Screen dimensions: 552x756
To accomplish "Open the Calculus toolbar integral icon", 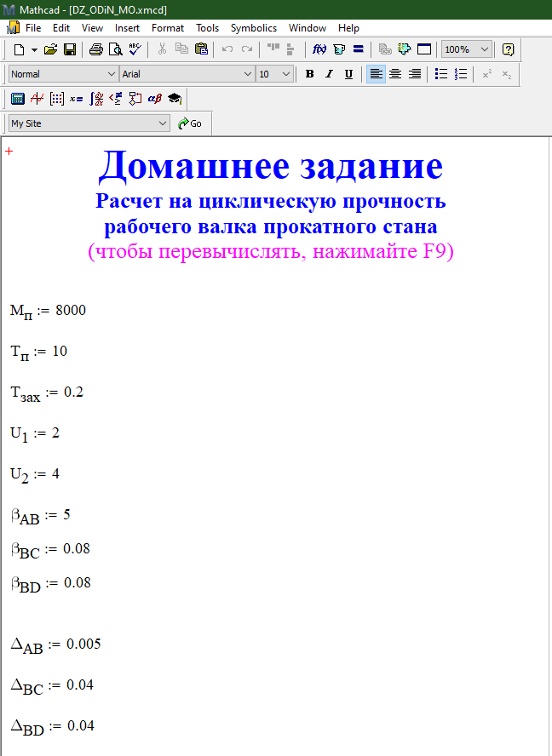I will coord(96,99).
